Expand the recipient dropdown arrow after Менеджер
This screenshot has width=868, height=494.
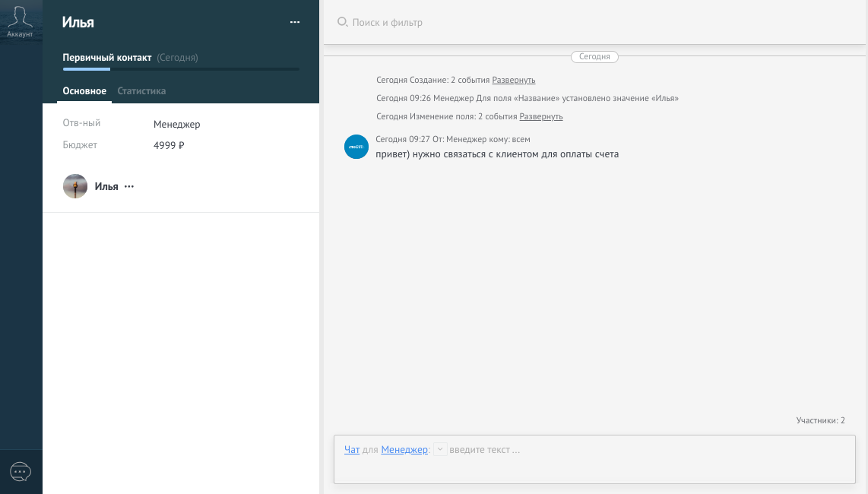pyautogui.click(x=440, y=450)
